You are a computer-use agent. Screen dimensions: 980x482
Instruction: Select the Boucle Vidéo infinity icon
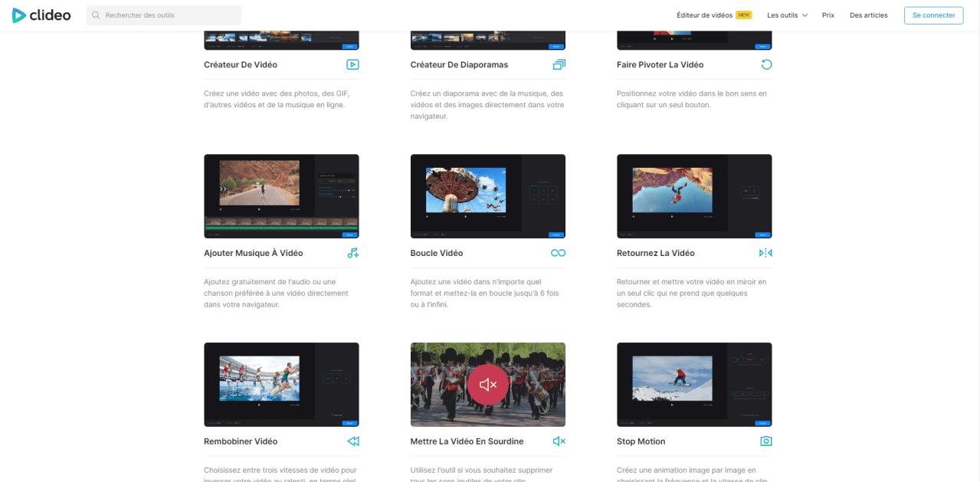click(559, 253)
